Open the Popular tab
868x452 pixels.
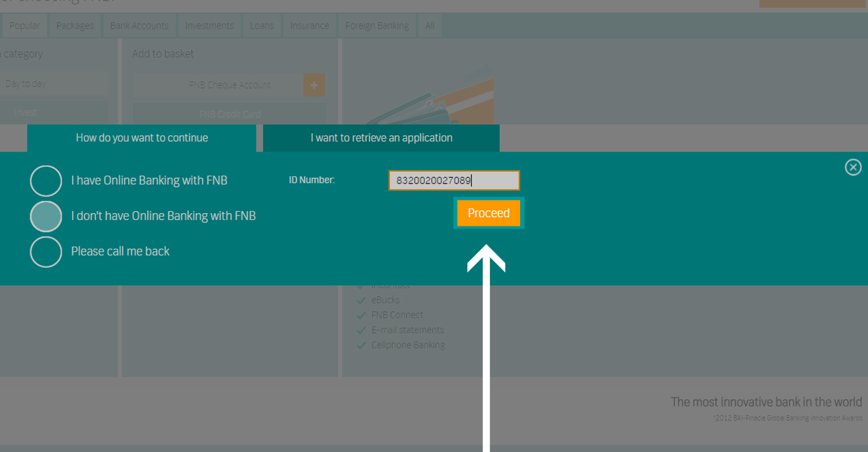(25, 26)
